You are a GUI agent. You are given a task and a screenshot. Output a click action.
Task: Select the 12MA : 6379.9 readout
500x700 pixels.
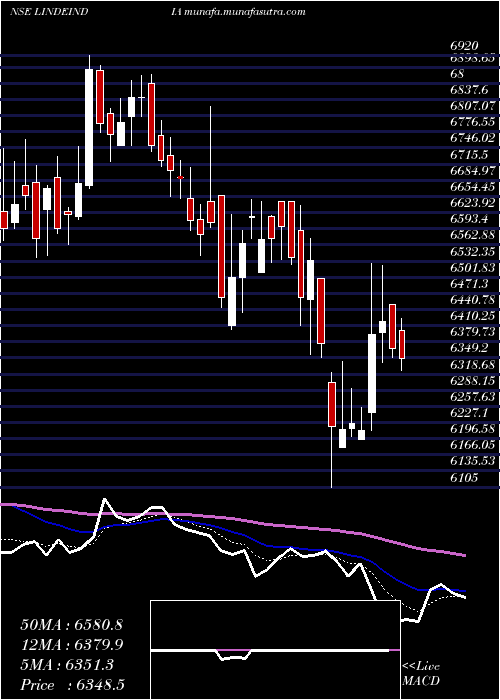click(x=71, y=645)
